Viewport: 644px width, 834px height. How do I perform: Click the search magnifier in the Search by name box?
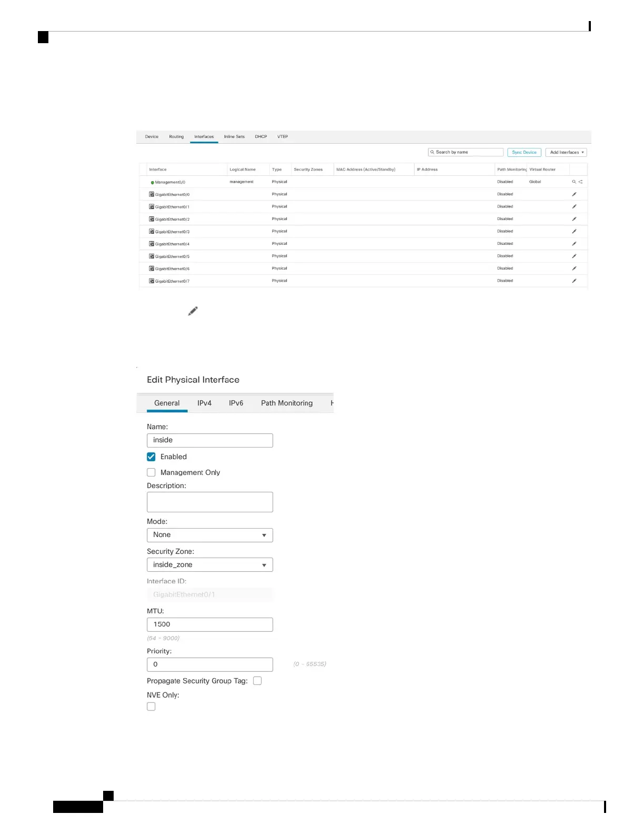tap(432, 152)
